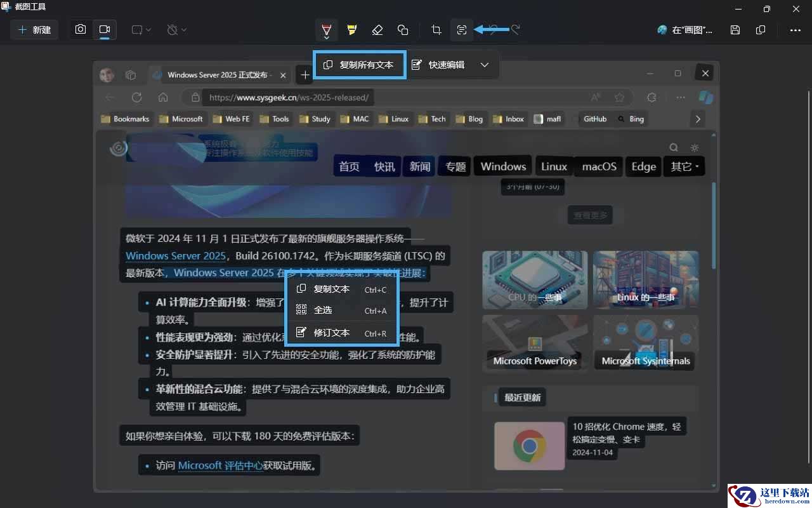Click the "Microsoft PowerToys" card caption
Image resolution: width=812 pixels, height=508 pixels.
coord(535,361)
